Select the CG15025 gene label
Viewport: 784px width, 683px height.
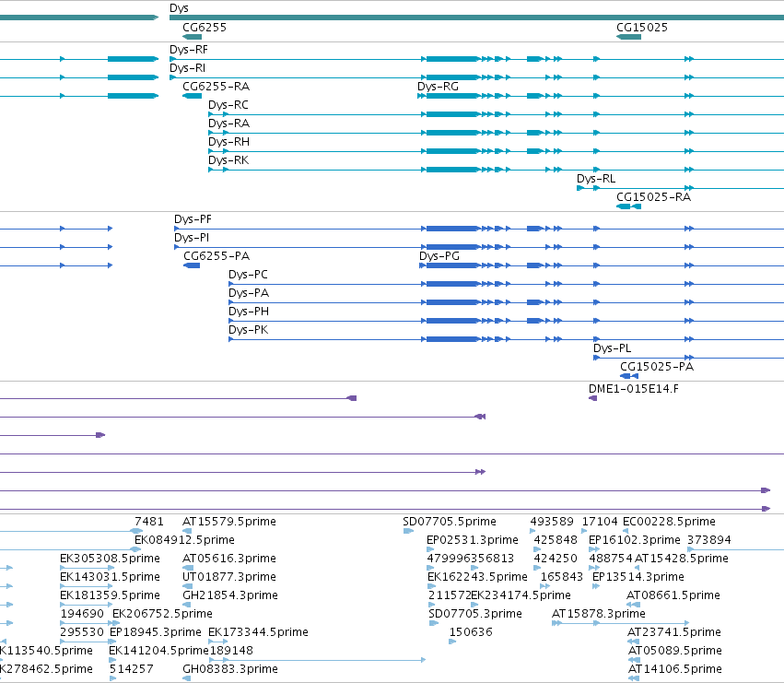point(642,28)
